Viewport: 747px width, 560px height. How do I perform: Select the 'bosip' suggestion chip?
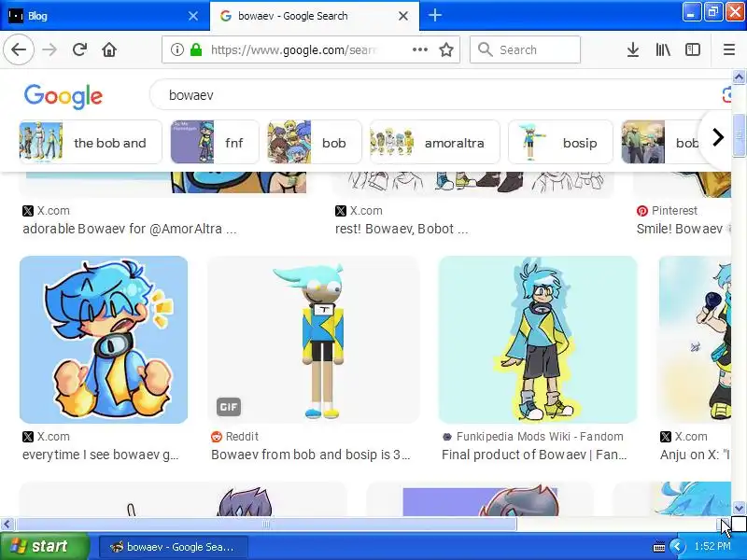point(560,143)
